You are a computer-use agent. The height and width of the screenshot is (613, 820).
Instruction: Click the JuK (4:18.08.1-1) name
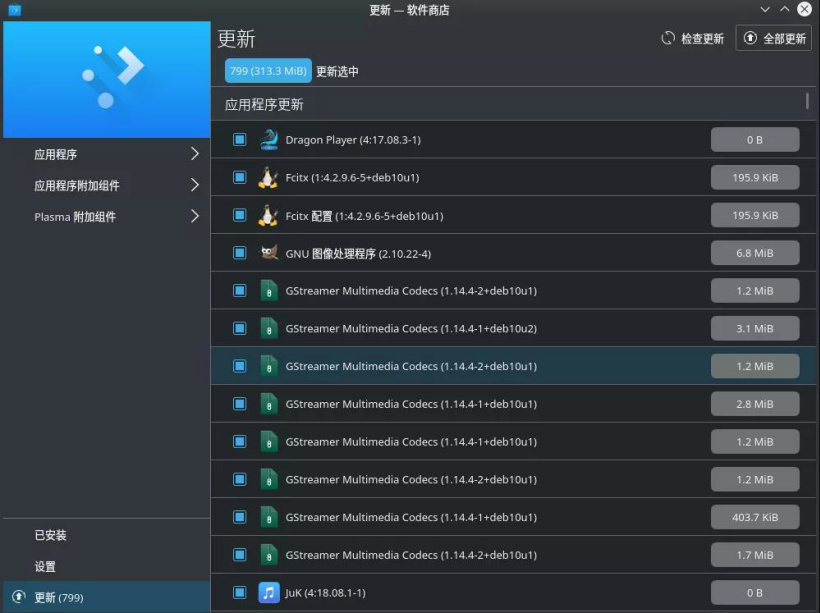[x=325, y=593]
